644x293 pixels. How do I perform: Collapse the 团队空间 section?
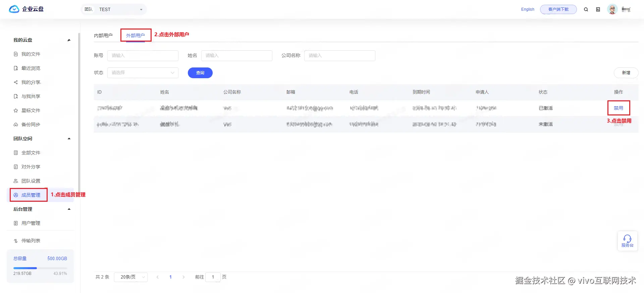tap(69, 139)
